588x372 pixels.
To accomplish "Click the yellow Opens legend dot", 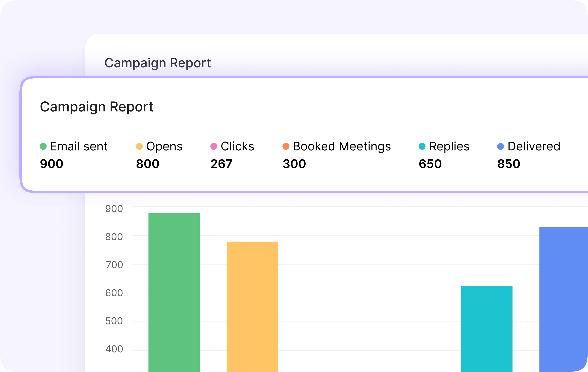I will pyautogui.click(x=139, y=147).
